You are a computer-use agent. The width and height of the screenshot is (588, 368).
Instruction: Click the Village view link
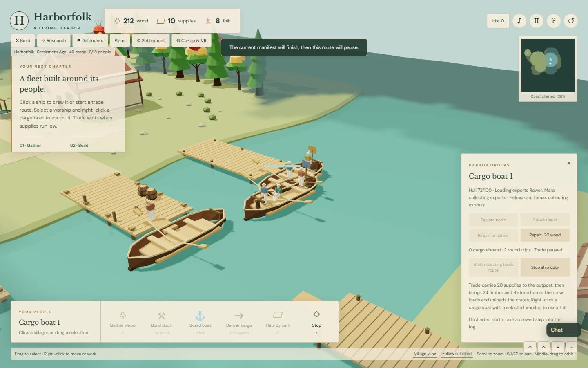tap(425, 354)
